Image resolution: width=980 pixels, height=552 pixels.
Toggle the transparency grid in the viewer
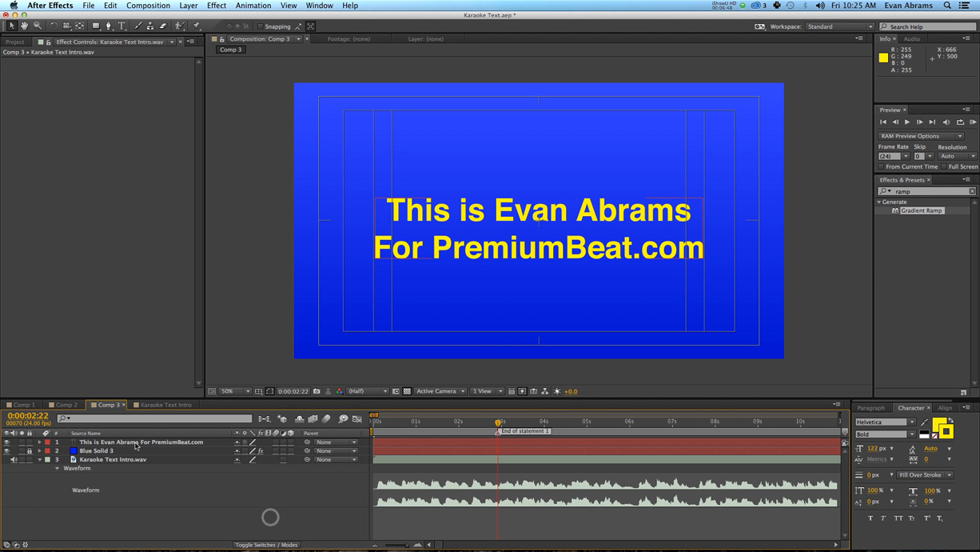(406, 391)
